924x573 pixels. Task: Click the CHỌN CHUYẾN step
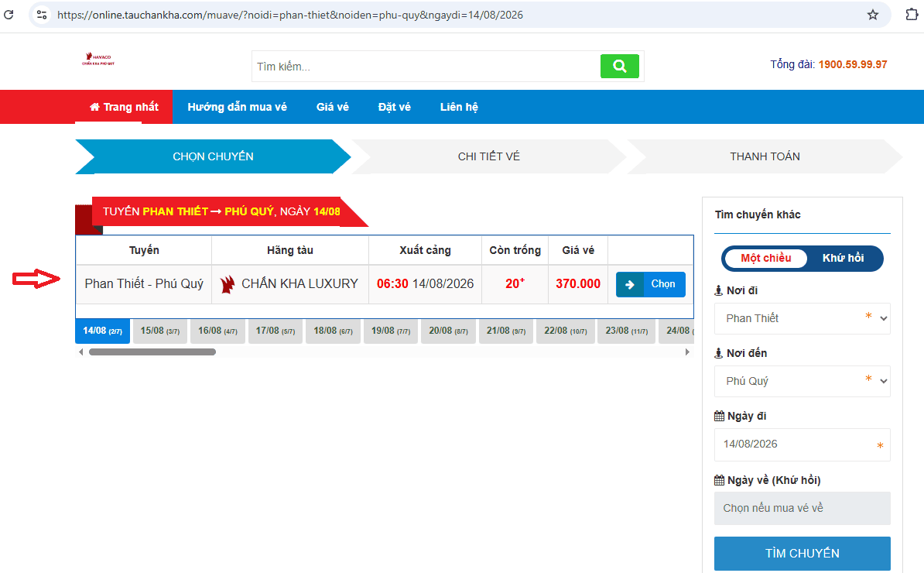(x=213, y=156)
